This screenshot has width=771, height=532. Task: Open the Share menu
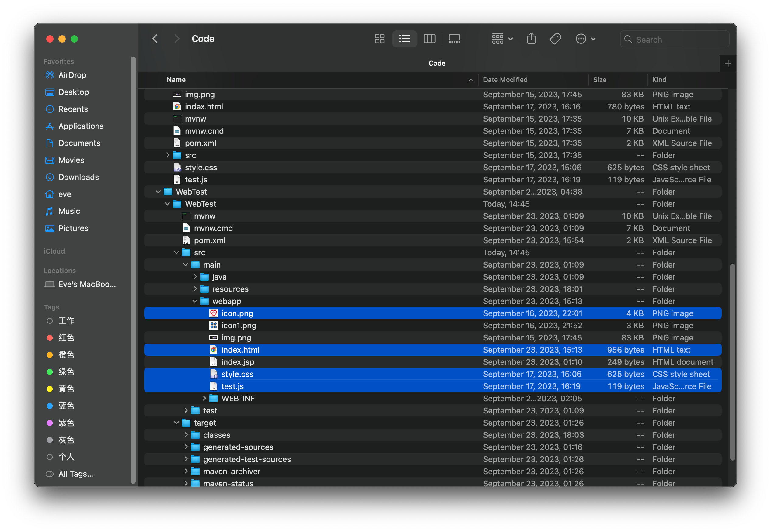[x=531, y=39]
